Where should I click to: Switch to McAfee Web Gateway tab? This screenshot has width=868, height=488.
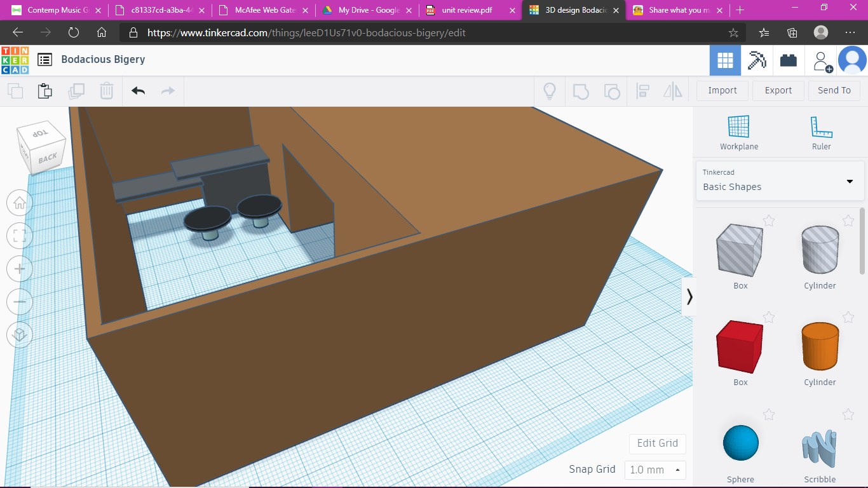[264, 10]
